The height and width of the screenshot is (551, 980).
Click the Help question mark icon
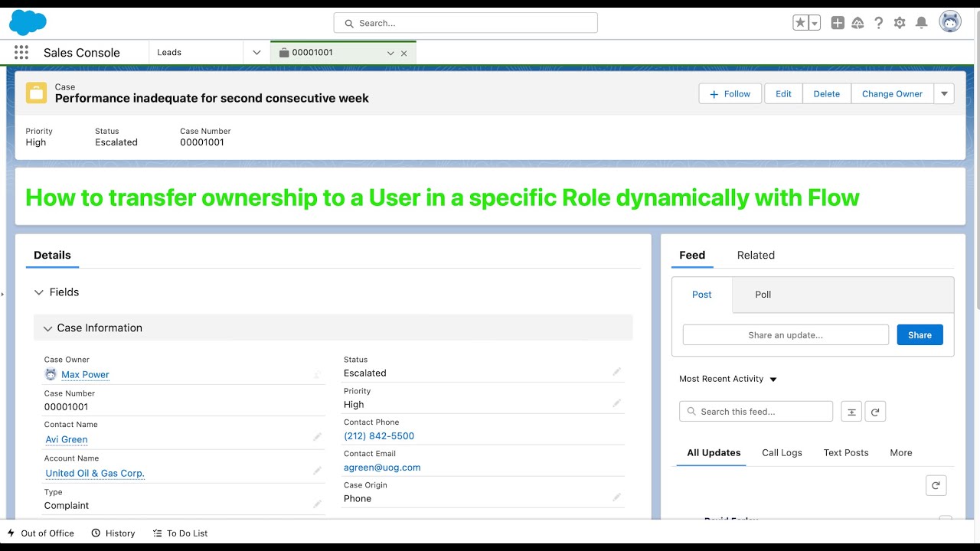[879, 23]
